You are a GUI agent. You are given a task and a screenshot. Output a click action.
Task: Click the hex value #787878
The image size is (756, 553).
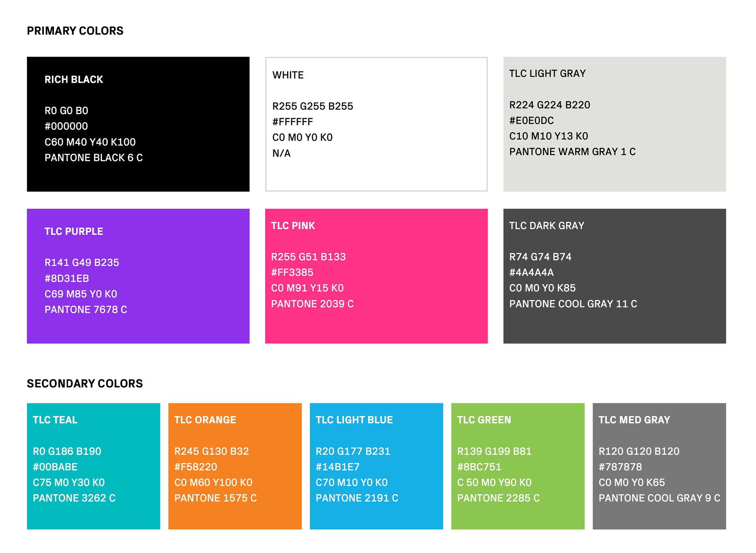tap(621, 467)
